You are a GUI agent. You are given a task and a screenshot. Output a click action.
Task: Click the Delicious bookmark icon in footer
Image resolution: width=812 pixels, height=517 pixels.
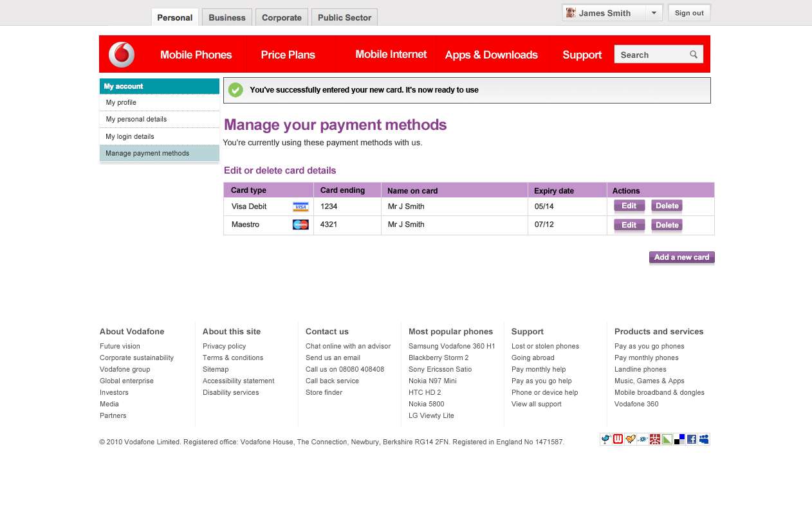point(679,439)
